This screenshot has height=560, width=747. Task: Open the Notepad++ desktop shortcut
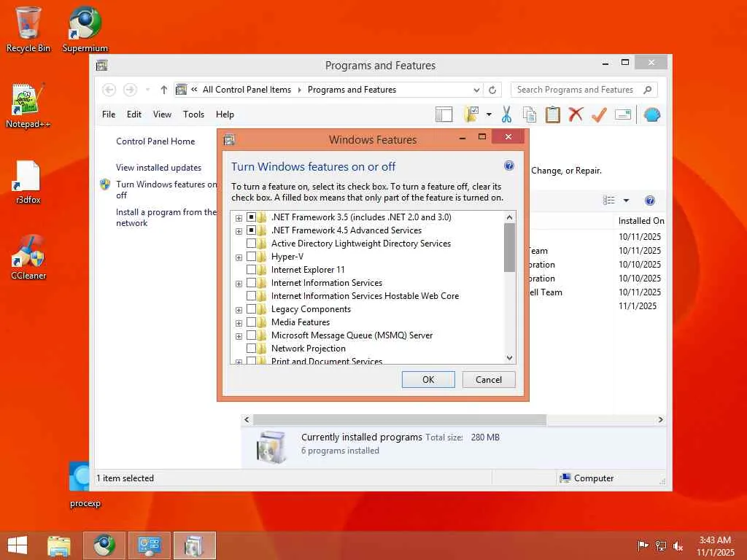pos(28,106)
